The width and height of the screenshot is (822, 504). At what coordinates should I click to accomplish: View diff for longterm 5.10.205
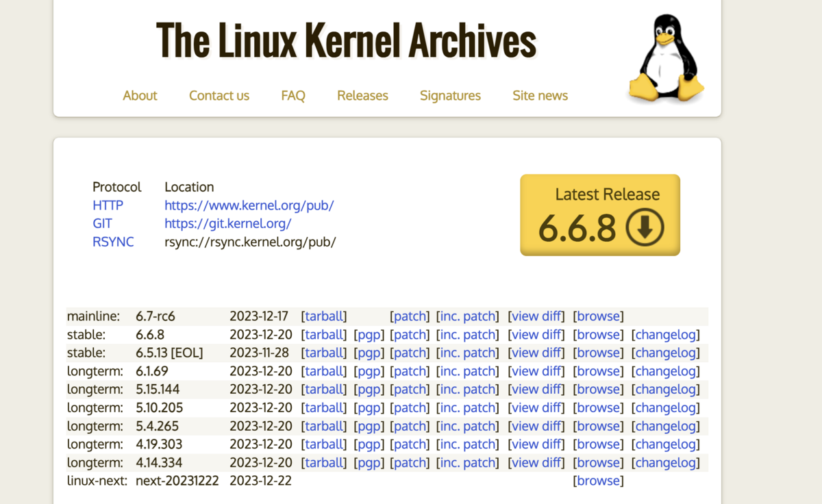click(x=536, y=407)
